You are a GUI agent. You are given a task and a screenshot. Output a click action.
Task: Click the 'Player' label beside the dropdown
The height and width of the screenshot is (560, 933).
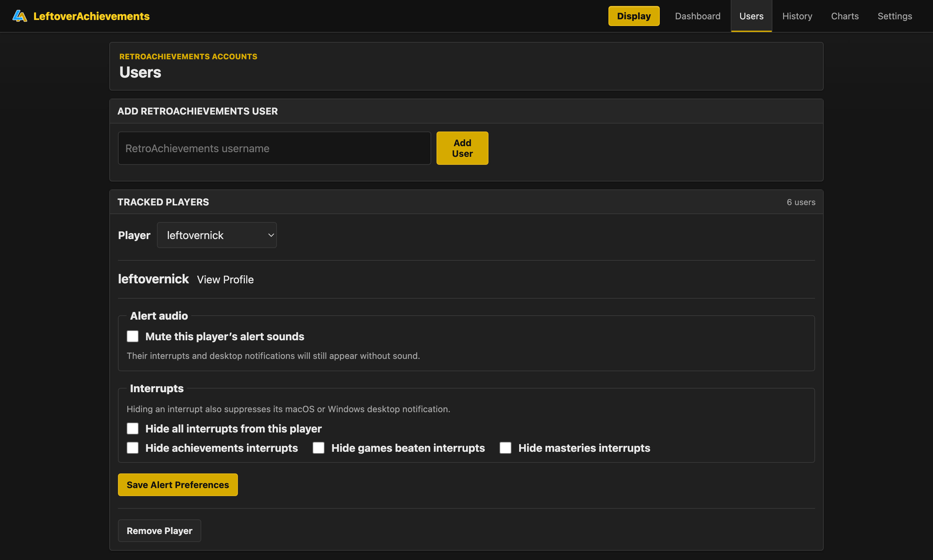pos(134,235)
